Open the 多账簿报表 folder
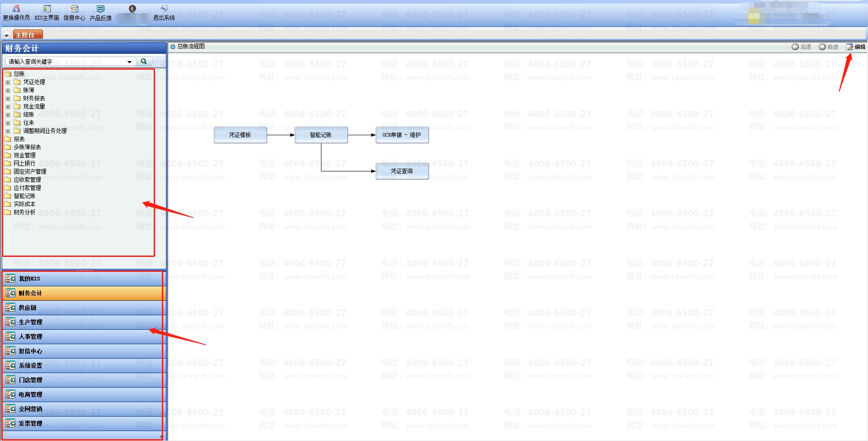 tap(27, 147)
